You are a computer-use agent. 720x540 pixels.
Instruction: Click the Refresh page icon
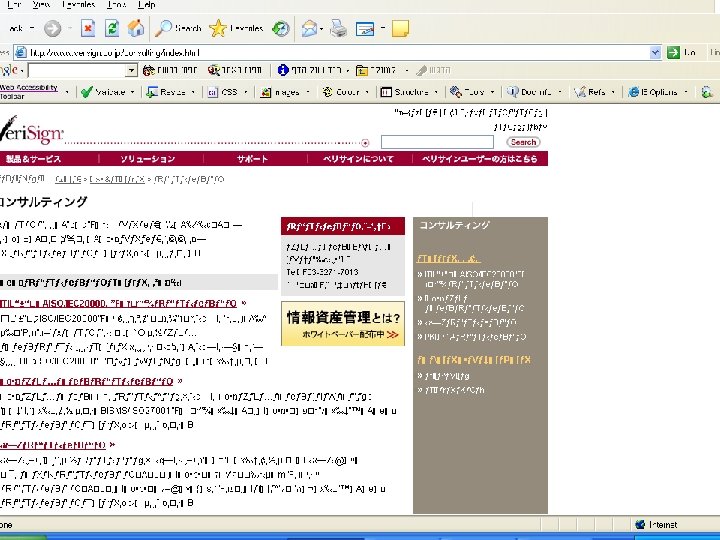(x=112, y=28)
